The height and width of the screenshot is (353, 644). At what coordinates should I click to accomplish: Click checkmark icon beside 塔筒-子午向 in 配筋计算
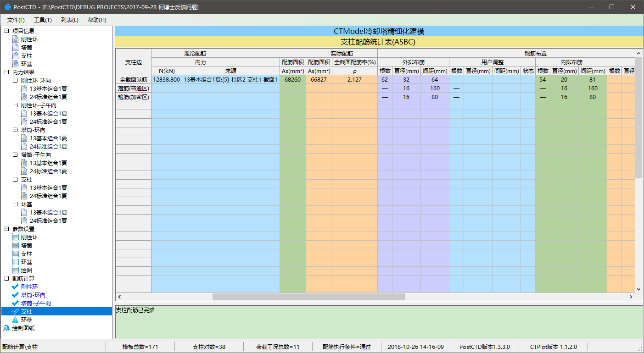click(x=15, y=303)
